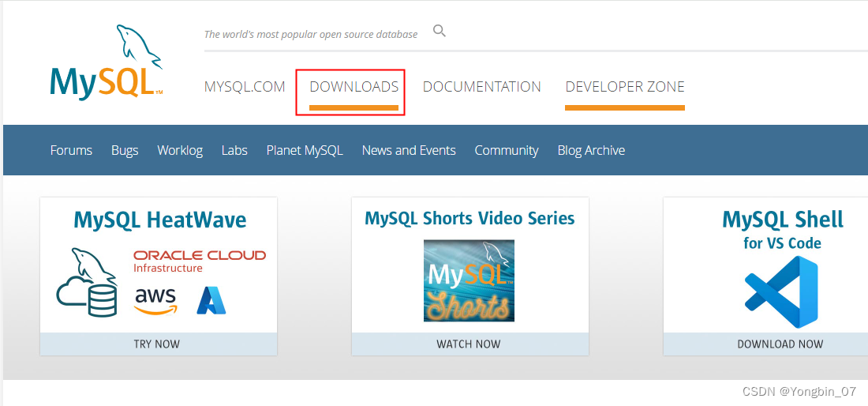
Task: Click the MySQL Shell heading
Action: 783,220
